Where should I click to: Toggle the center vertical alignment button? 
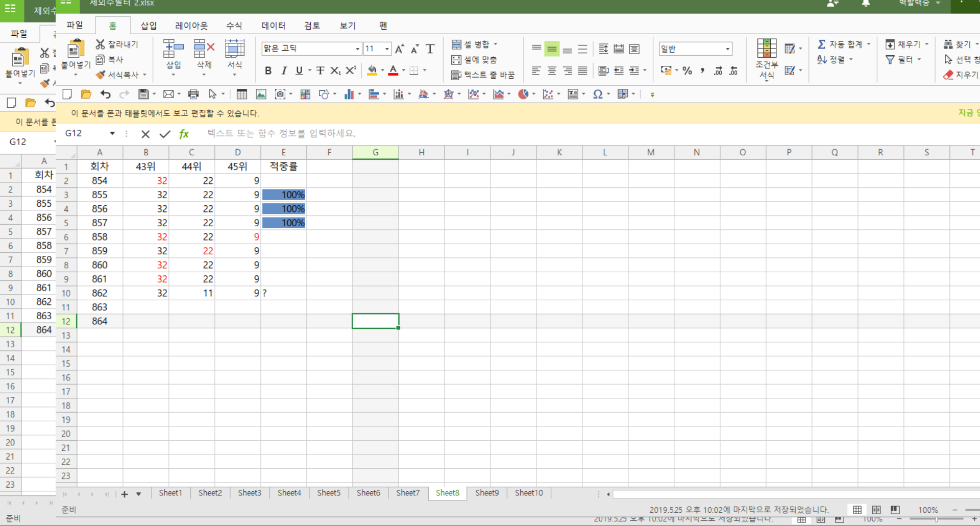coord(552,49)
